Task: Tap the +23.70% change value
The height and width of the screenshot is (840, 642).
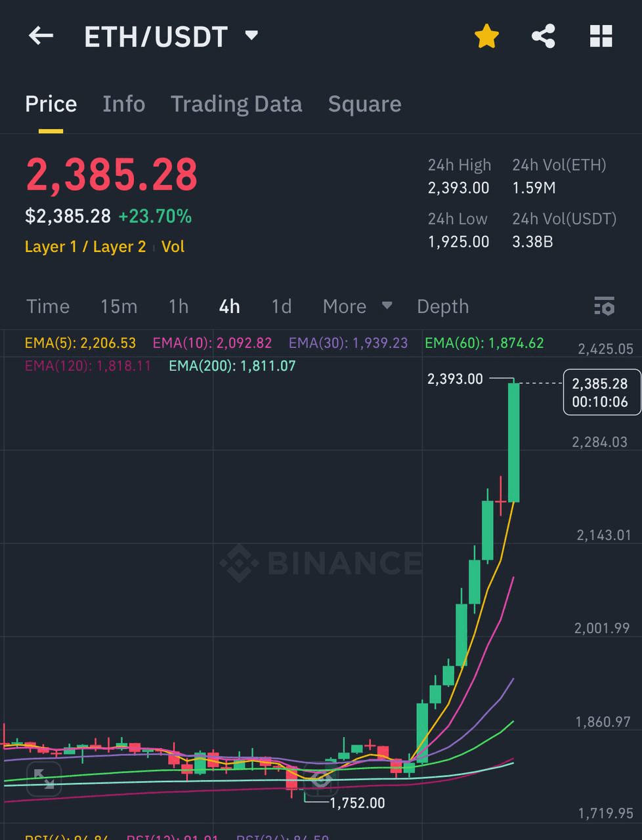Action: (x=155, y=217)
